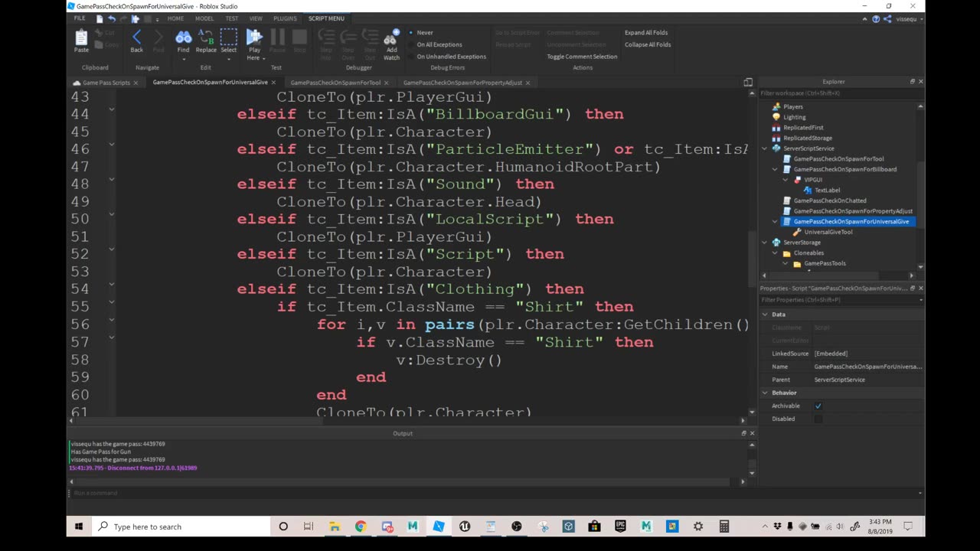Open Game Pass Scripts tab
Screen dimensions: 980x551
(106, 83)
